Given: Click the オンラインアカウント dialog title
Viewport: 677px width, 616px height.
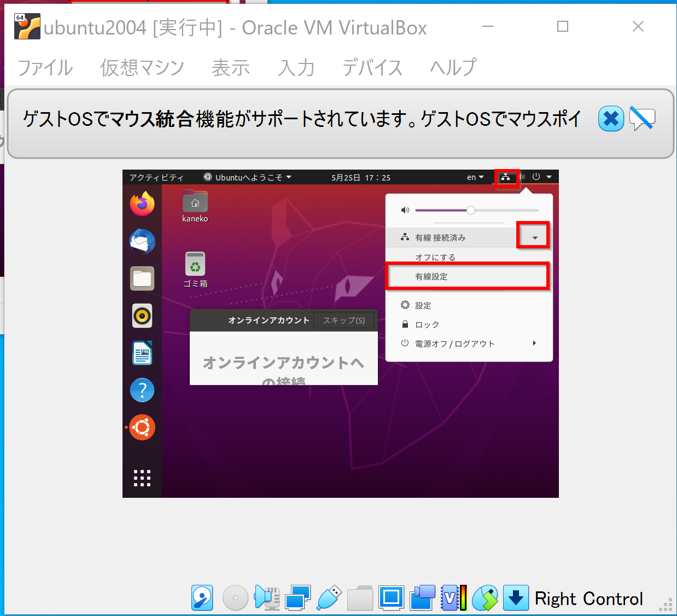Looking at the screenshot, I should click(x=269, y=320).
